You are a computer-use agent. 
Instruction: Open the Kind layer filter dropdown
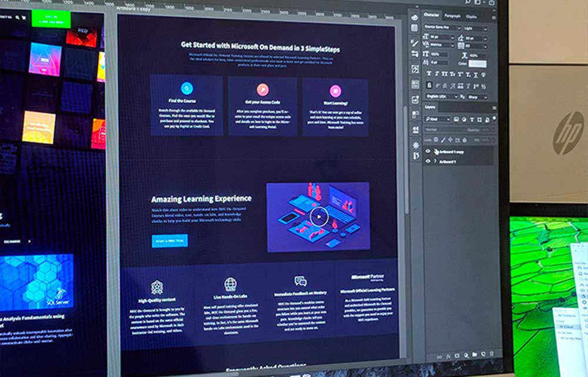[437, 119]
